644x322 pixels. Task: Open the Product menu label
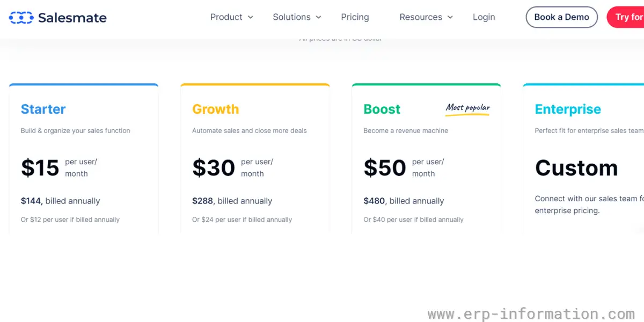226,17
